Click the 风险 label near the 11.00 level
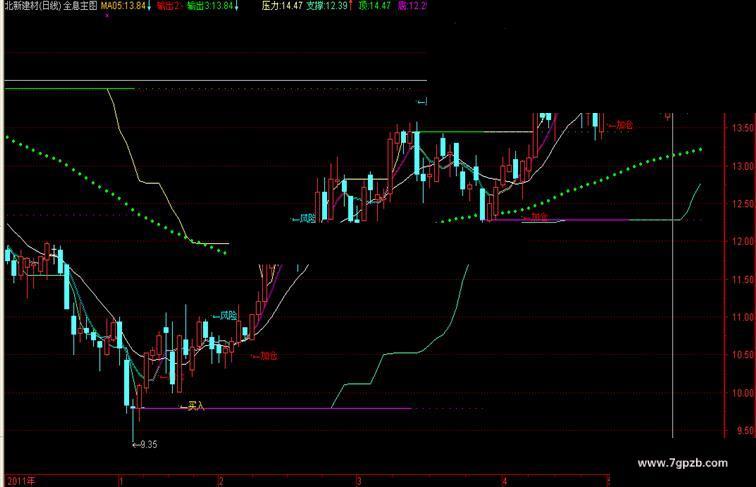 point(225,316)
